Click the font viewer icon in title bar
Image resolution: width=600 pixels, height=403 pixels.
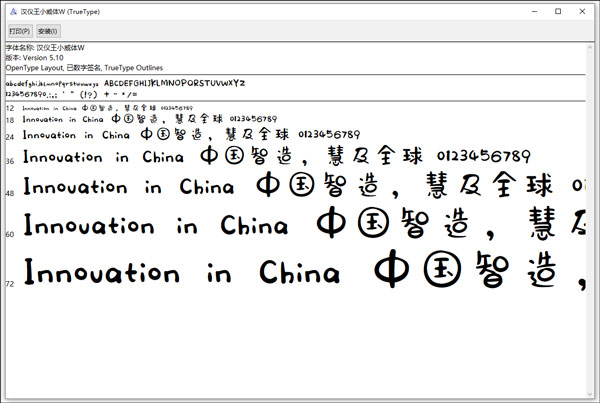point(13,12)
